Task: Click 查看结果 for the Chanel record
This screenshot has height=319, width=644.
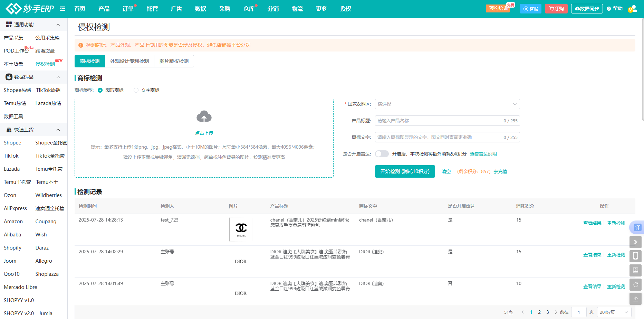Action: click(x=592, y=223)
